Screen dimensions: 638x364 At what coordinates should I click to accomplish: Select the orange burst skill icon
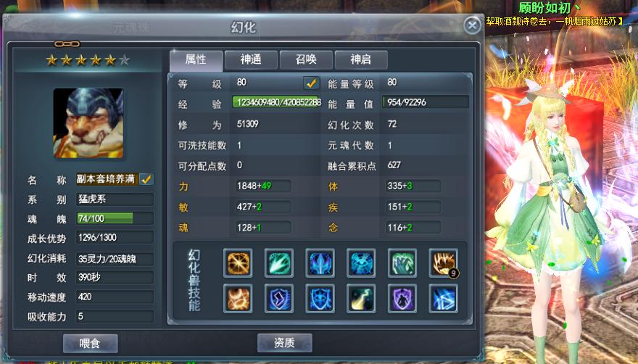point(238,263)
